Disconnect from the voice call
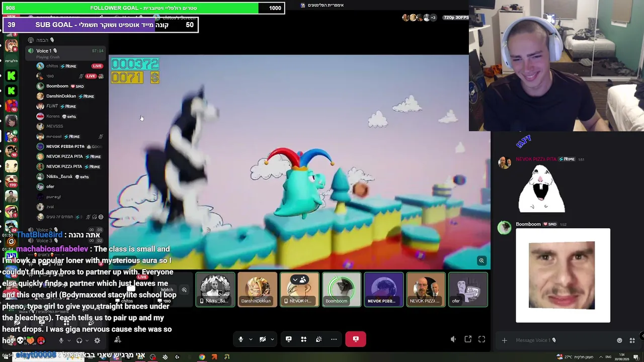This screenshot has height=362, width=644. coord(356,339)
